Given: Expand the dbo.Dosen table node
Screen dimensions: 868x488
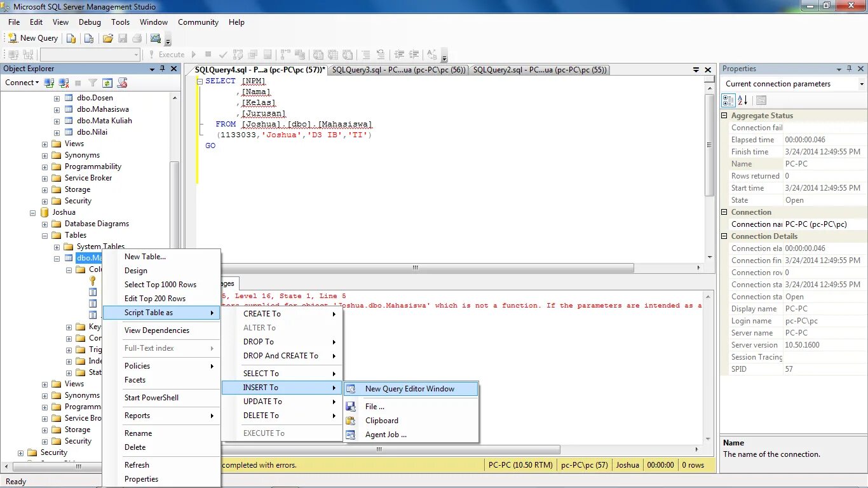Looking at the screenshot, I should tap(57, 98).
